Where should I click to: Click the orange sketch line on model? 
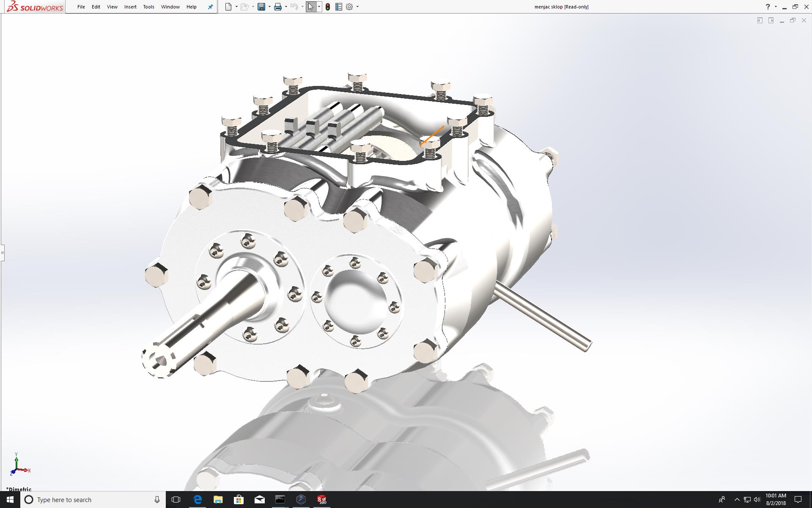point(432,135)
